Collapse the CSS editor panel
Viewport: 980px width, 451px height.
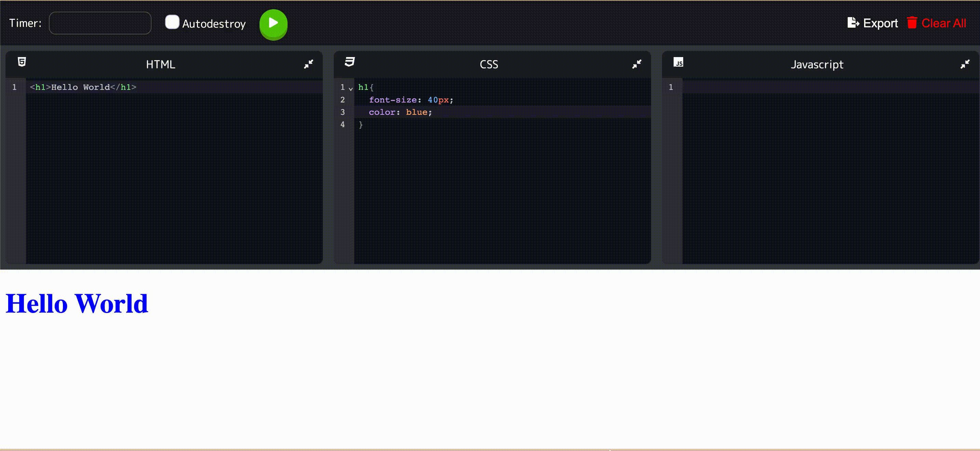636,64
